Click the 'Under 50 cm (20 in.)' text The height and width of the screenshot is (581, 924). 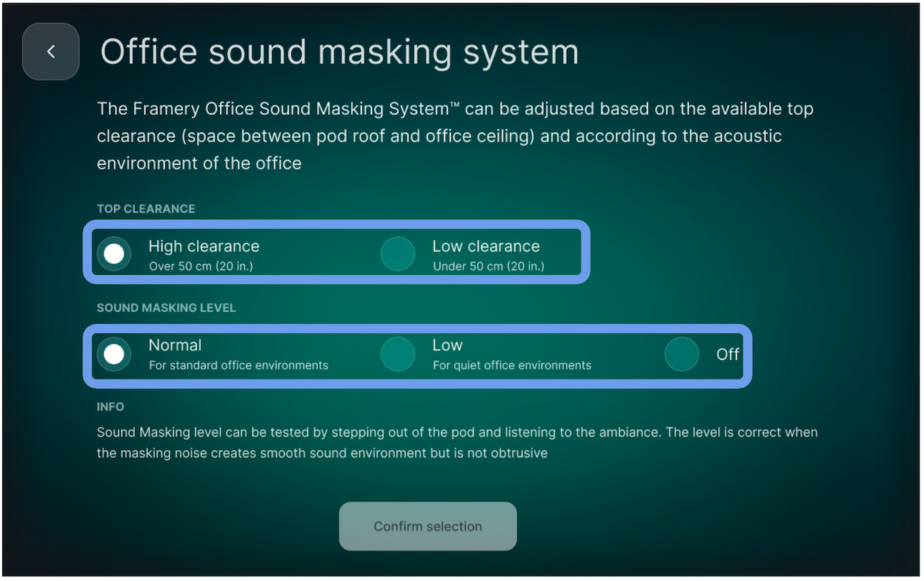[489, 266]
